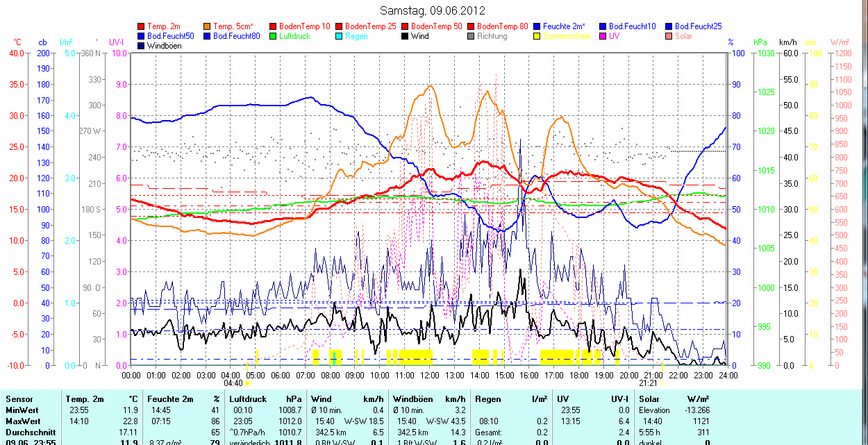Select the Bod.Feucht25 legend label
The height and width of the screenshot is (445, 868).
point(699,26)
